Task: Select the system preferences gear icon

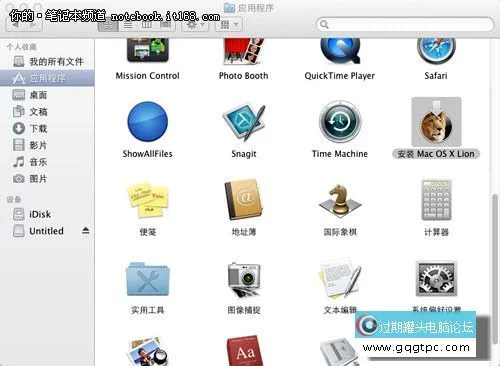Action: click(x=436, y=279)
